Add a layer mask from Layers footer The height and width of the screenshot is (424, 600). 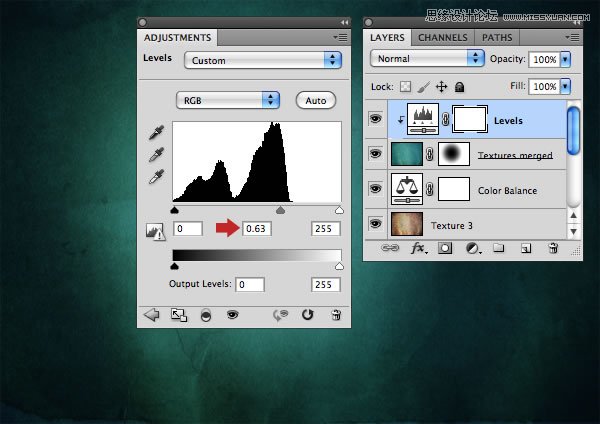(445, 248)
